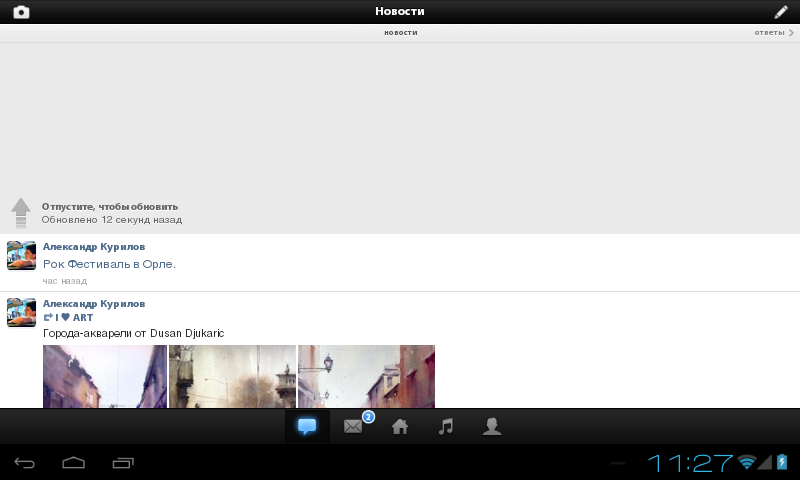
Task: Open the middle watercolor image
Action: point(232,376)
